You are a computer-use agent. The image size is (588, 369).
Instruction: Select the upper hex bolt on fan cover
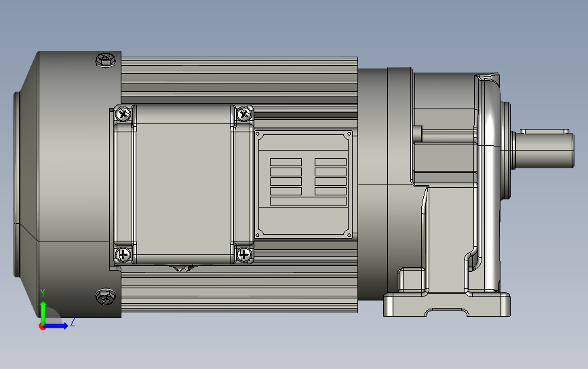tap(106, 60)
